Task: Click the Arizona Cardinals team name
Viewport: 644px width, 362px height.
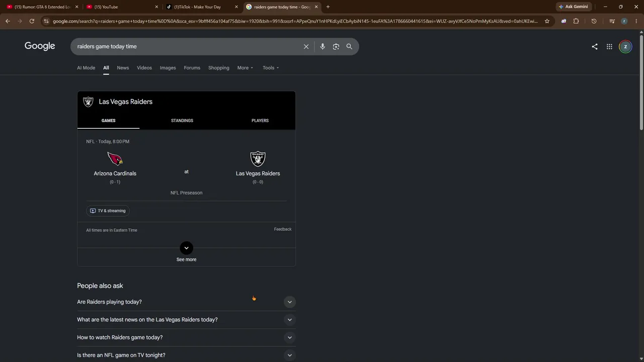Action: (115, 173)
